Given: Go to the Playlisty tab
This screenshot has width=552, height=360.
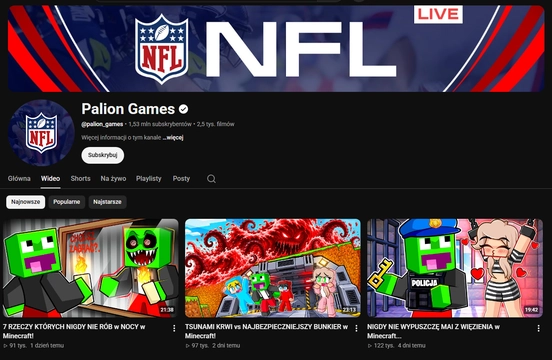Looking at the screenshot, I should (149, 178).
